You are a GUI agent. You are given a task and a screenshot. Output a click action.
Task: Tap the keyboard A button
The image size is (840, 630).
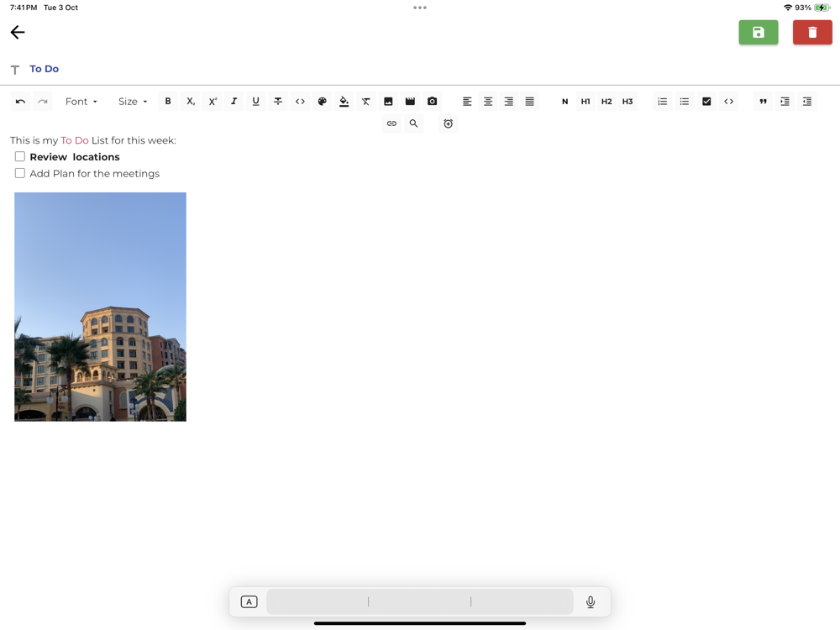(249, 601)
